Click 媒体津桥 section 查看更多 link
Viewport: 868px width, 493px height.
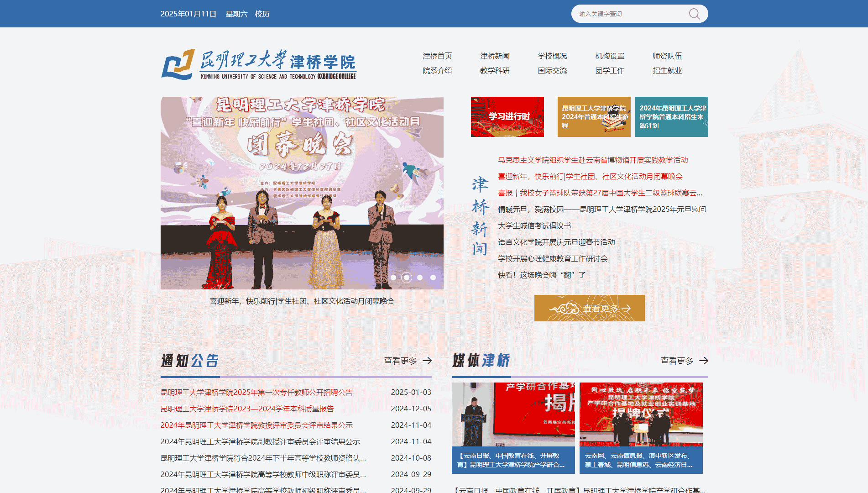point(677,361)
